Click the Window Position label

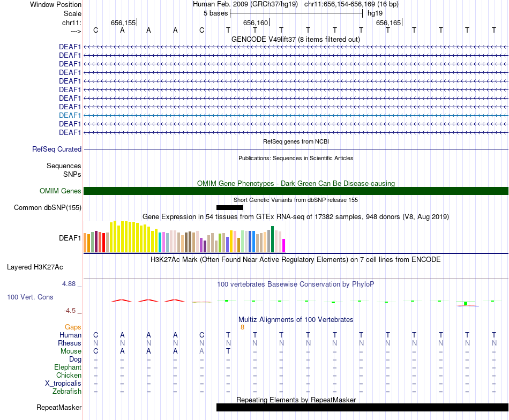pos(56,4)
